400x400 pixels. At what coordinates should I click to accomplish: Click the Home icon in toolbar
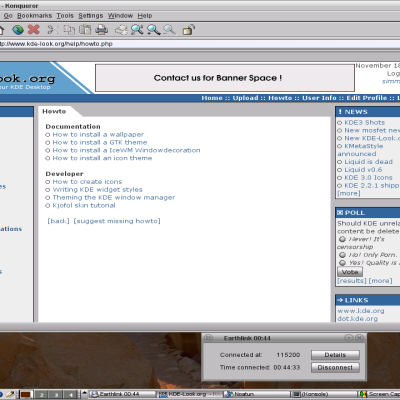(x=2, y=30)
